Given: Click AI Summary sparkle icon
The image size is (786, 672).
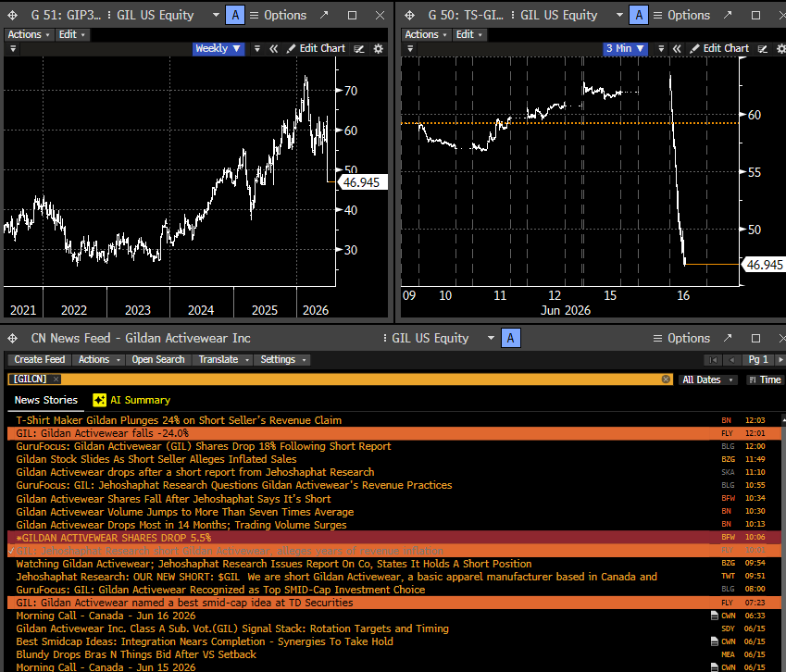Looking at the screenshot, I should coord(99,400).
